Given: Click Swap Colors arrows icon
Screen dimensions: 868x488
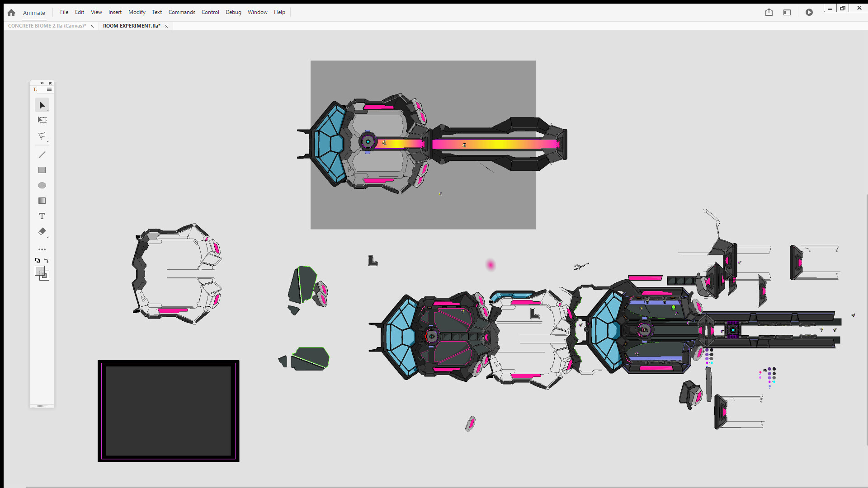Looking at the screenshot, I should click(x=47, y=261).
